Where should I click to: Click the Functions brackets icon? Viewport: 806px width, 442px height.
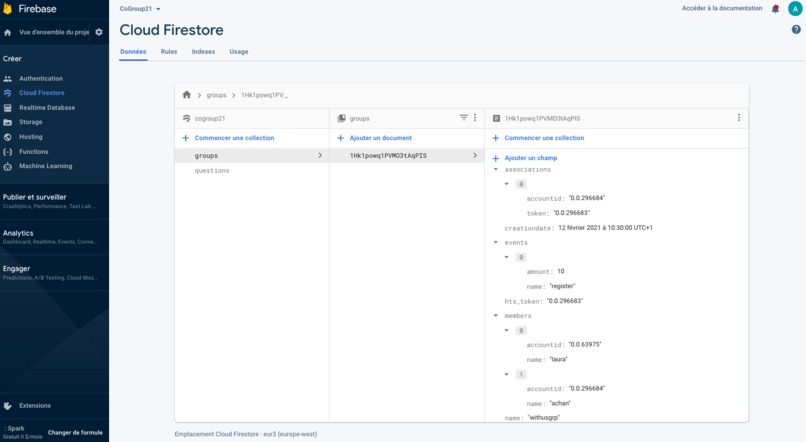pyautogui.click(x=7, y=152)
